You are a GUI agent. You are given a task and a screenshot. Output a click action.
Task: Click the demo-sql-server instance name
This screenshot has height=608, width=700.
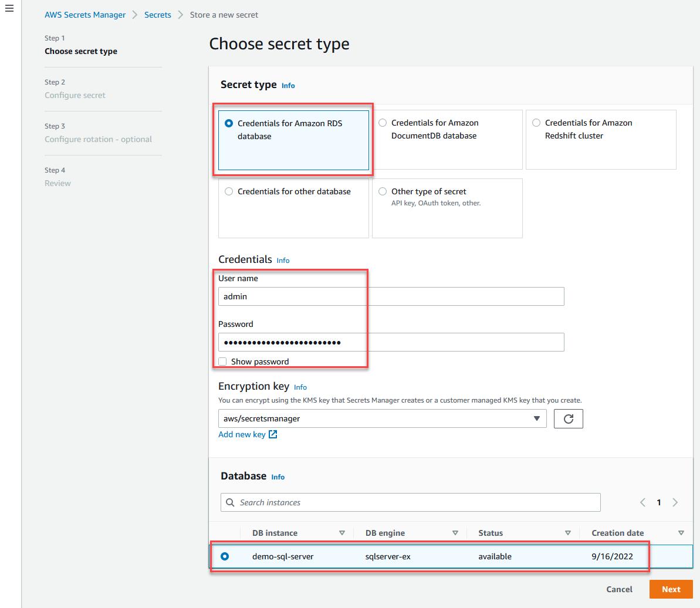[283, 557]
